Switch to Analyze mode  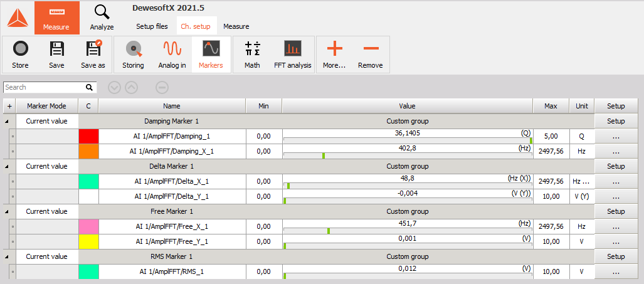pos(102,18)
